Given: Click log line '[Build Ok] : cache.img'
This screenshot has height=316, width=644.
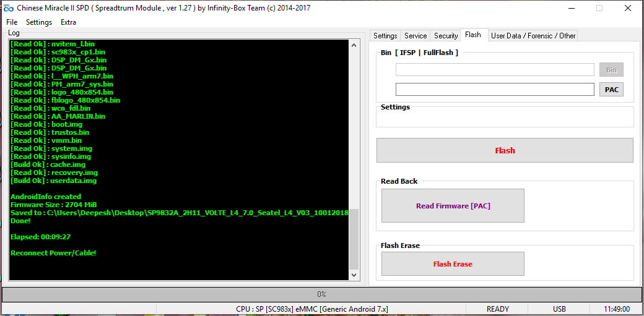Looking at the screenshot, I should [x=48, y=164].
